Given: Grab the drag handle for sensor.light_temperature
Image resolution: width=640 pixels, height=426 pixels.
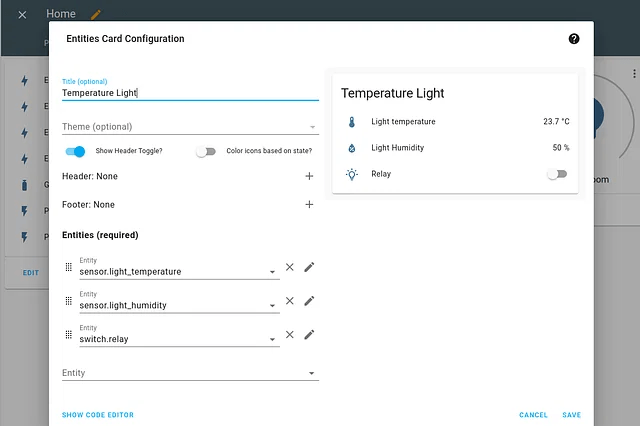Looking at the screenshot, I should point(69,267).
